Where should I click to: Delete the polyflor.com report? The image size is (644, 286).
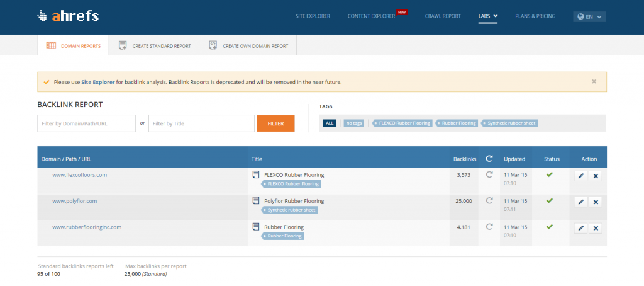point(596,202)
